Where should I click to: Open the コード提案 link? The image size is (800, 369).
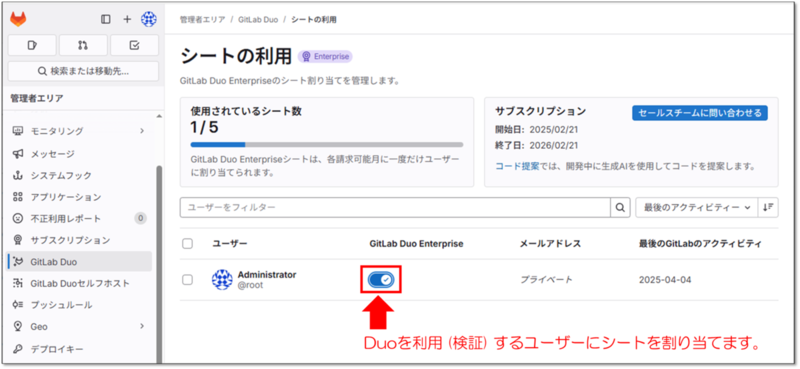517,166
